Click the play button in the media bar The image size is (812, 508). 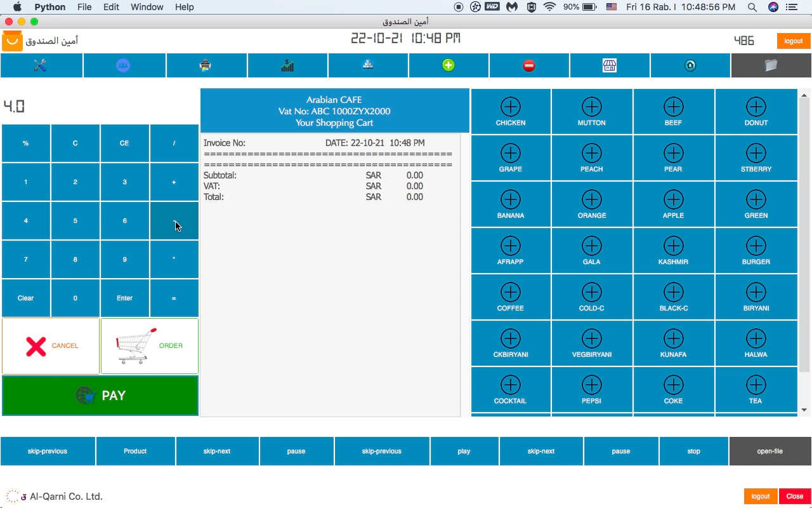464,451
